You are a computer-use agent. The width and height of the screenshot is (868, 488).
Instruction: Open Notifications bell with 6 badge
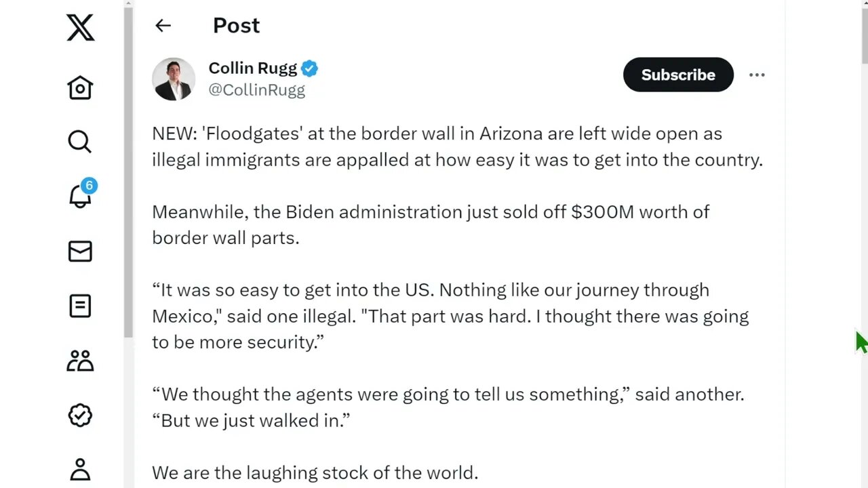pyautogui.click(x=81, y=194)
